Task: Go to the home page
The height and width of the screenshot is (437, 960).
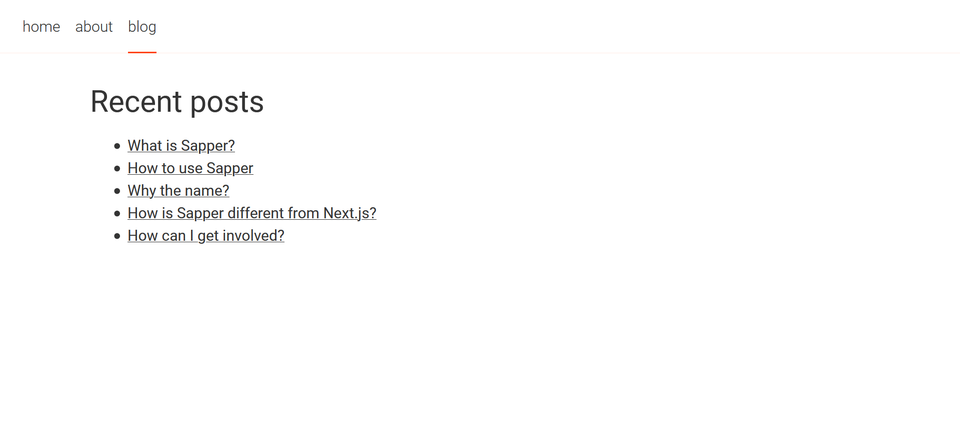Action: pos(41,27)
